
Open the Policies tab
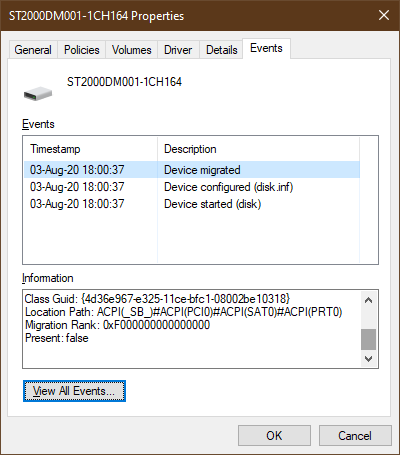point(82,50)
